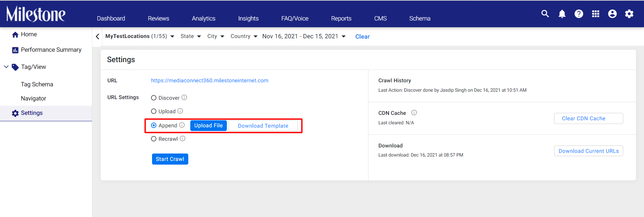This screenshot has width=644, height=217.
Task: Open the State filter dropdown
Action: [x=191, y=36]
